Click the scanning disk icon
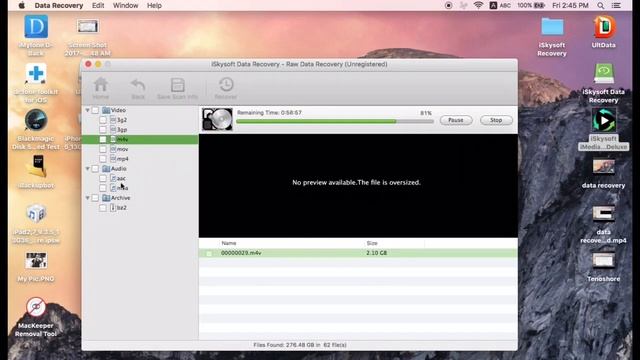640x360 pixels. 217,119
